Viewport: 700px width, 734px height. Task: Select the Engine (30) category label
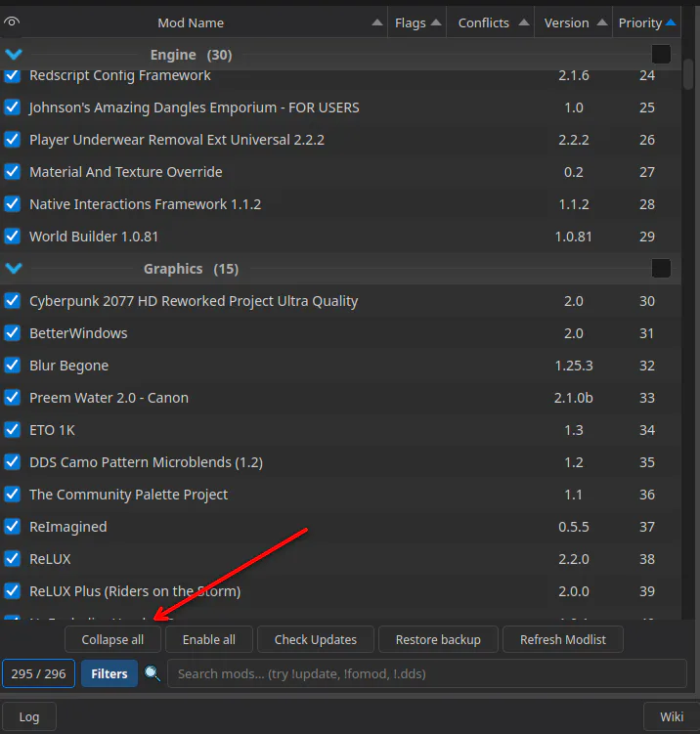pyautogui.click(x=191, y=55)
